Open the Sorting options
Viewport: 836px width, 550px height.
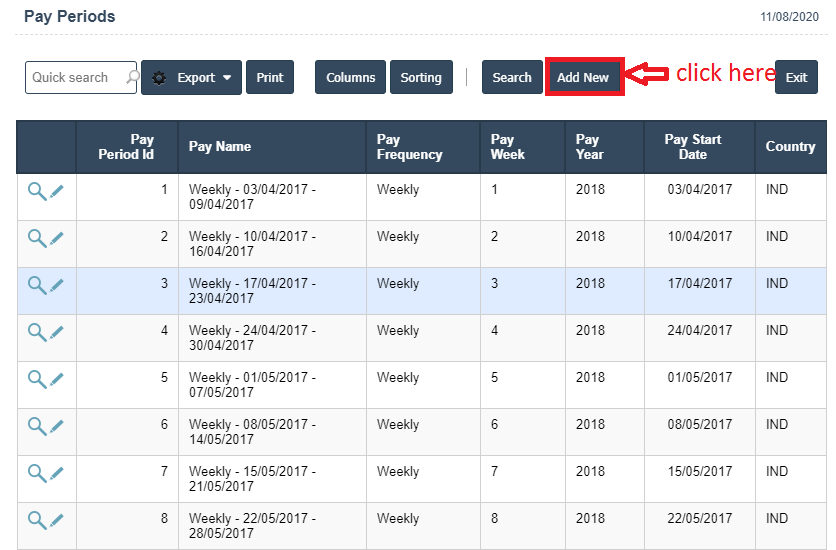click(421, 77)
